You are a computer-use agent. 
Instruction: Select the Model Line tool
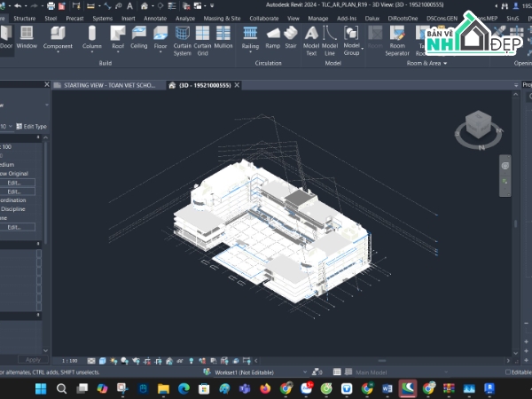tap(330, 41)
